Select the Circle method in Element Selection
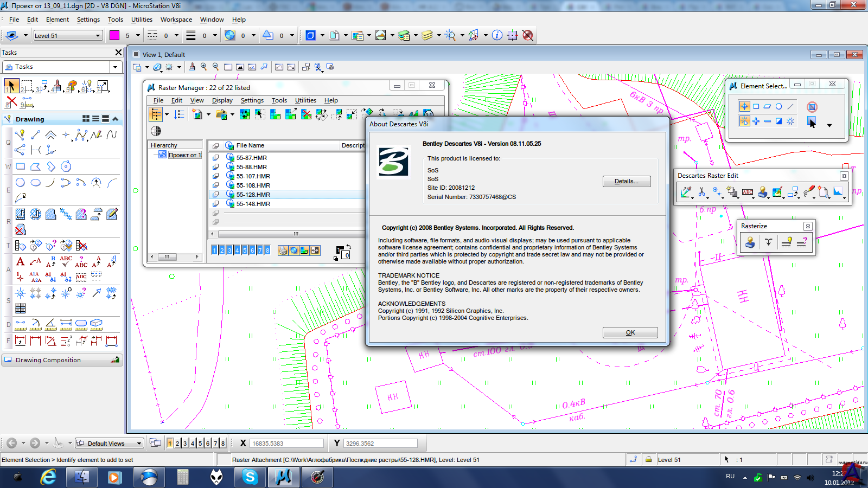 coord(778,107)
